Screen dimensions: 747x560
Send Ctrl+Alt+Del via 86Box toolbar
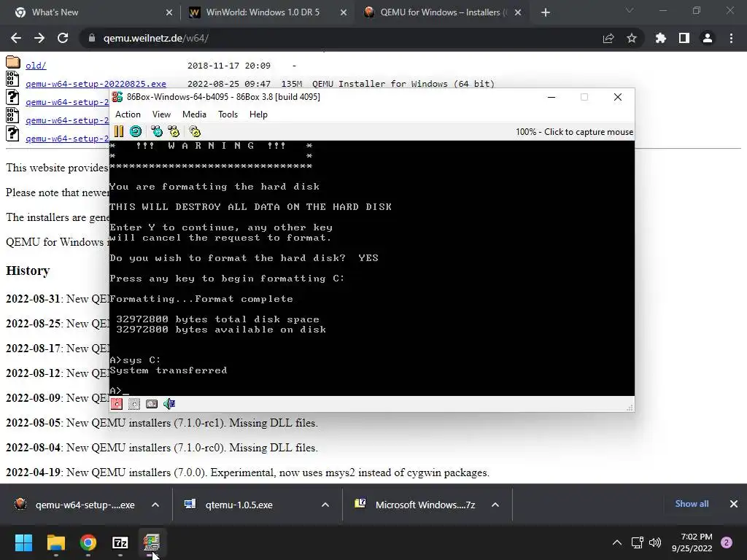click(156, 131)
